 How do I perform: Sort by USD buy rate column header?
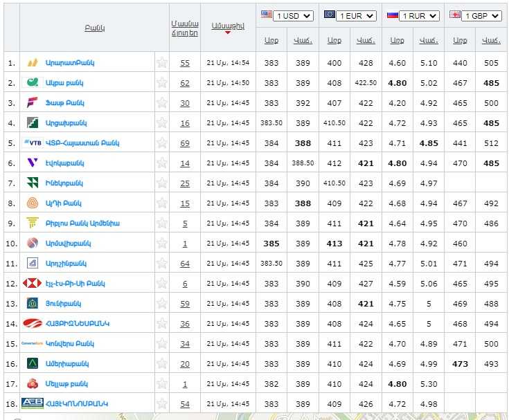point(271,41)
